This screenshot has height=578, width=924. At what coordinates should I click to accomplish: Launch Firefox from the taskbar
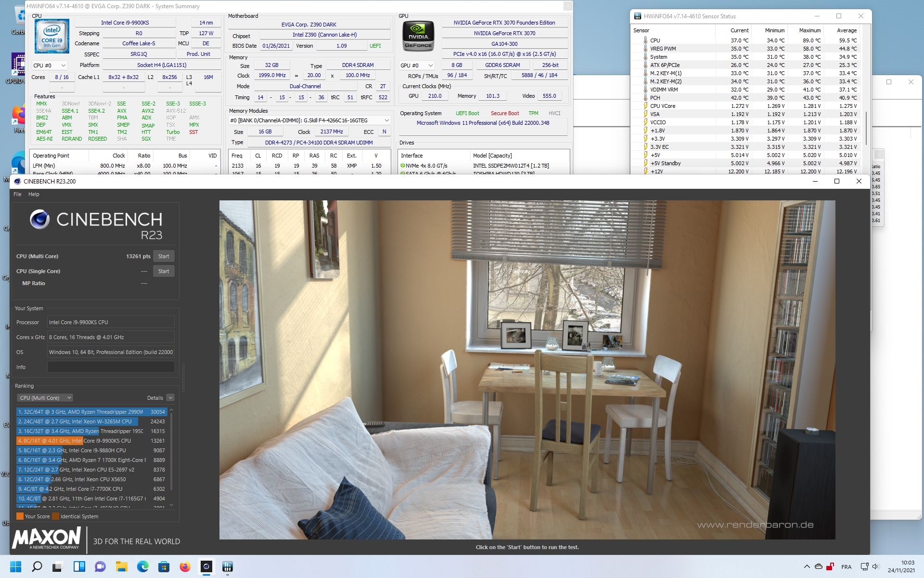click(x=185, y=566)
